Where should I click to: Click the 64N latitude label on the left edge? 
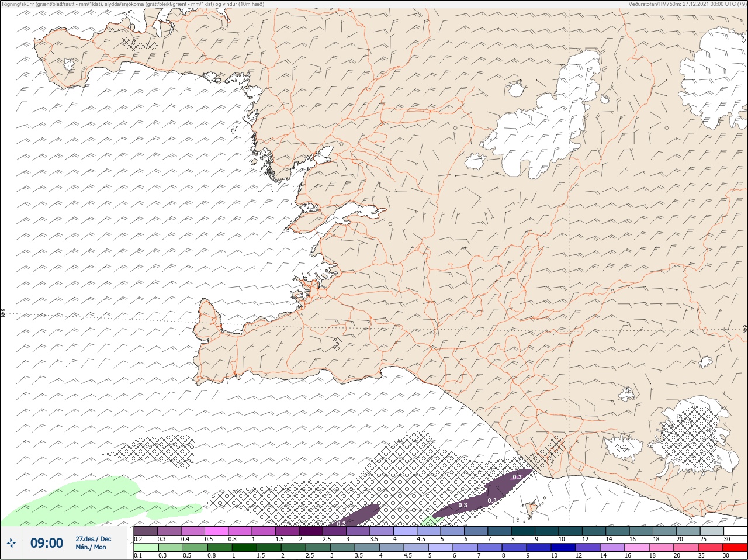point(3,314)
